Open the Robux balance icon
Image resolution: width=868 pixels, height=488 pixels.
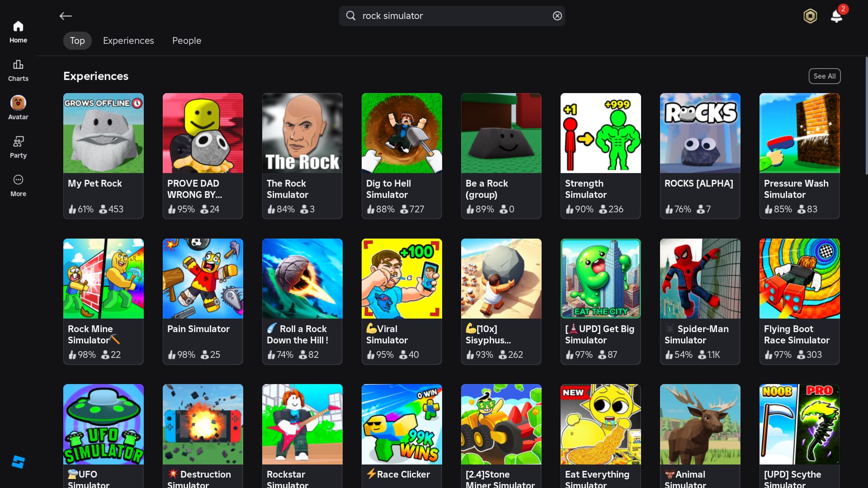[x=810, y=16]
